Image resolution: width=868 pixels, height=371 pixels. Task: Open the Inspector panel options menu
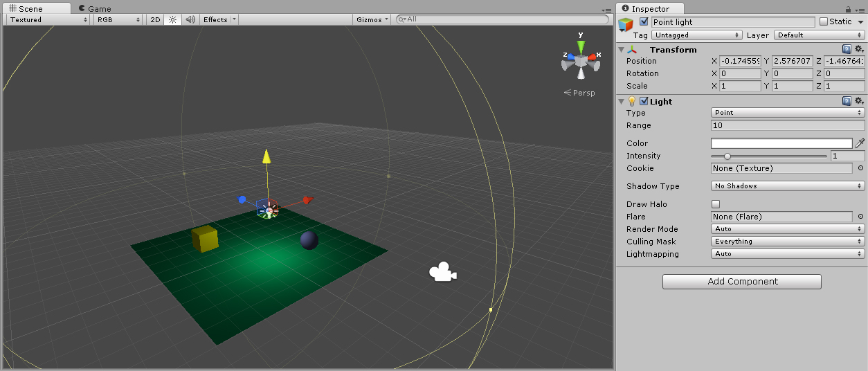[860, 10]
